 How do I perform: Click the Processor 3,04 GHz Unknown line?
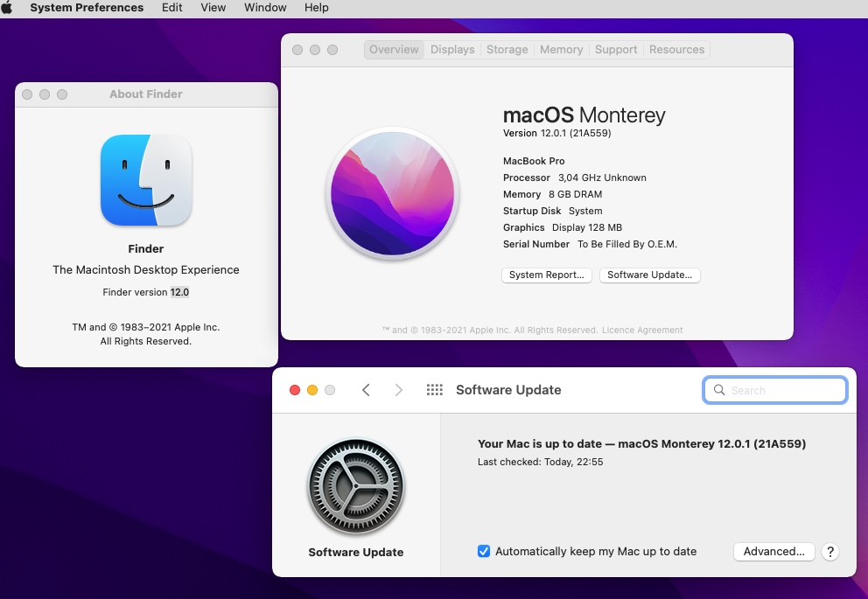click(x=575, y=178)
